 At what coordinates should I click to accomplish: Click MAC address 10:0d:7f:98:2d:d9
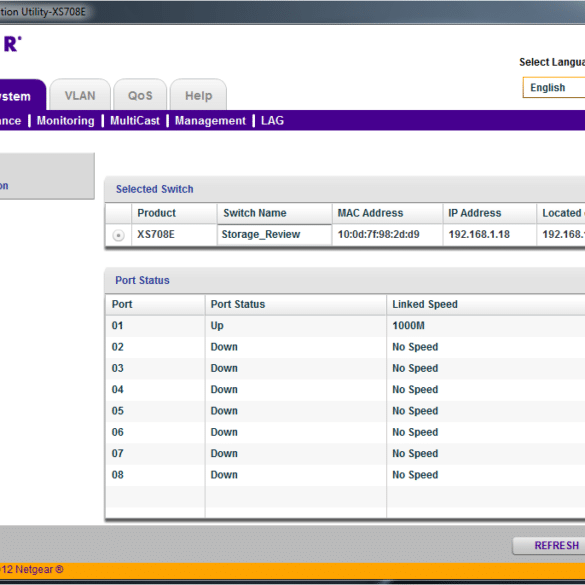click(378, 234)
